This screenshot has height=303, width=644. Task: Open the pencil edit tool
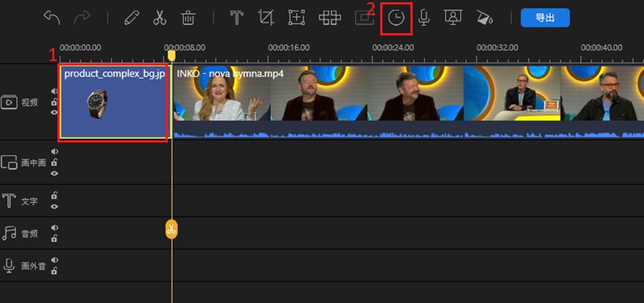[x=131, y=18]
